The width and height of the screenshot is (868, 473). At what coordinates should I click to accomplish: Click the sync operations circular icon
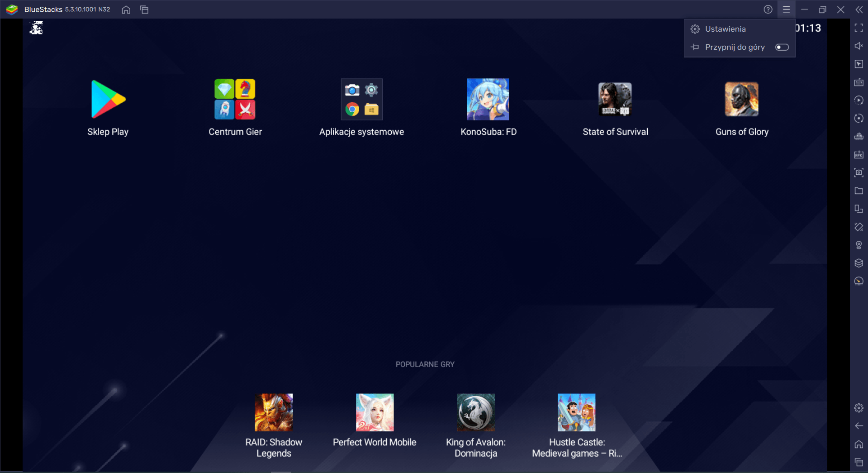click(x=859, y=119)
